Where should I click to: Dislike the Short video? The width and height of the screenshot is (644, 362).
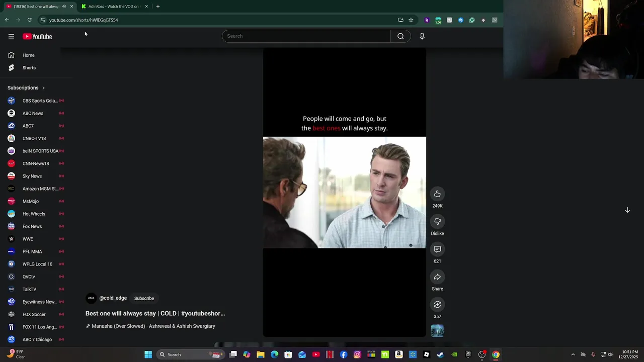(x=437, y=222)
